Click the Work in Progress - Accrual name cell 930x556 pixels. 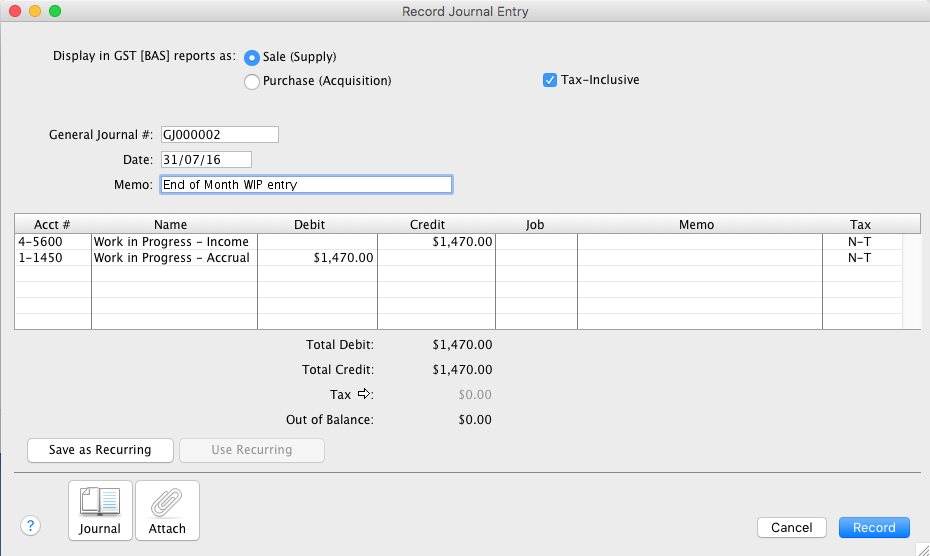(174, 258)
